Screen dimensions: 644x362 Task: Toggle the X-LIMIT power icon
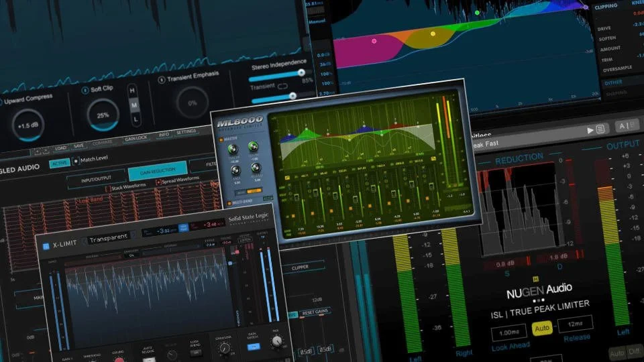[46, 246]
